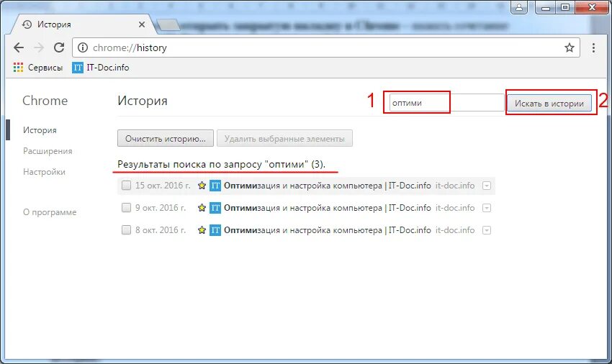The width and height of the screenshot is (612, 364).
Task: Switch to the blurred second browser tab
Action: pyautogui.click(x=168, y=26)
